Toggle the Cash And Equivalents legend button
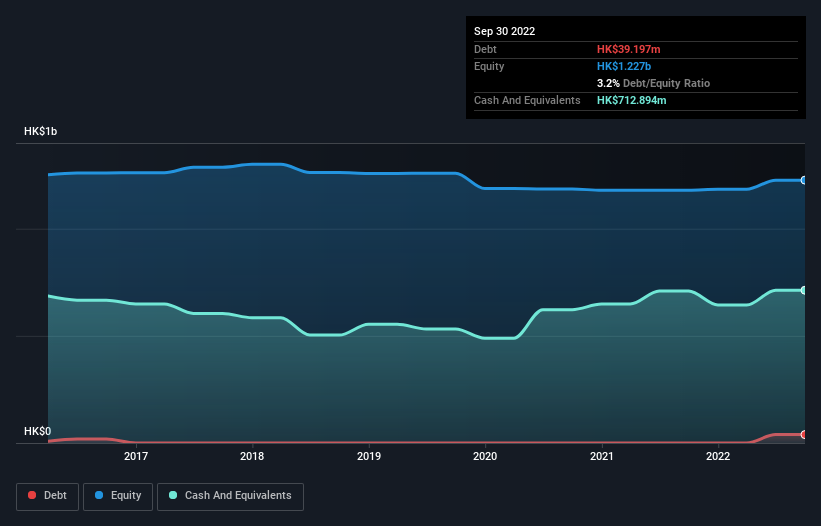This screenshot has height=526, width=821. (x=230, y=496)
